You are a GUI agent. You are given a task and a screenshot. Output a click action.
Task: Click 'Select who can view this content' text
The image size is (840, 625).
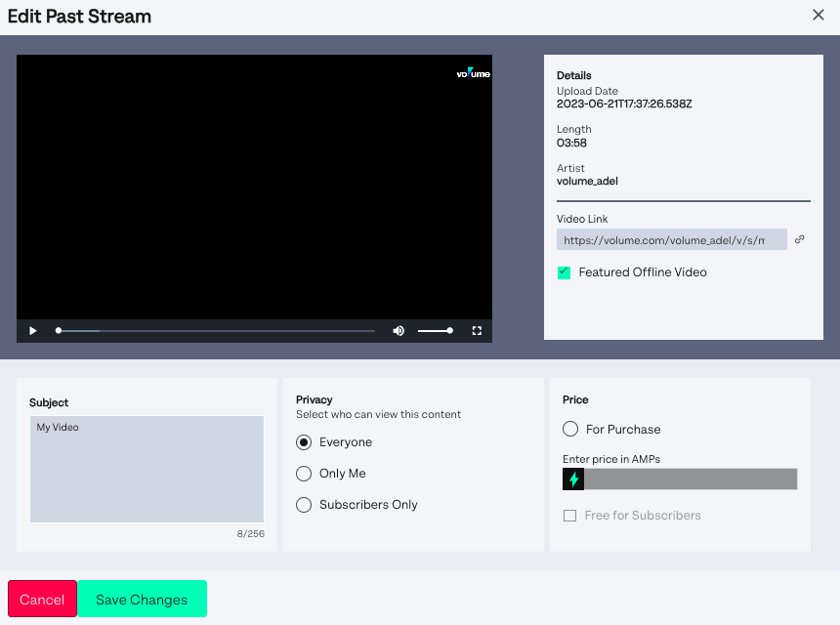pyautogui.click(x=378, y=414)
